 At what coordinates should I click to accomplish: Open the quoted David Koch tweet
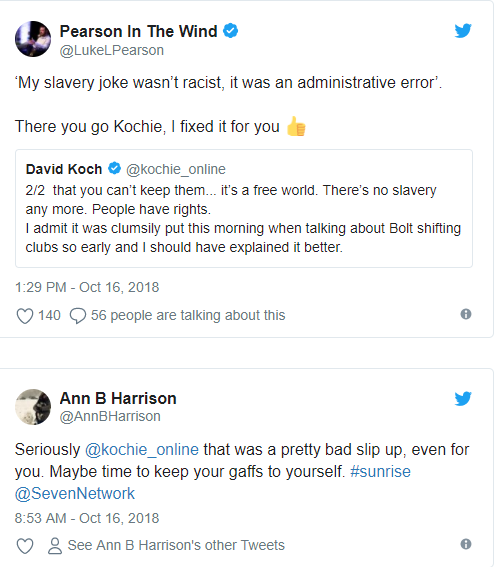[x=244, y=209]
